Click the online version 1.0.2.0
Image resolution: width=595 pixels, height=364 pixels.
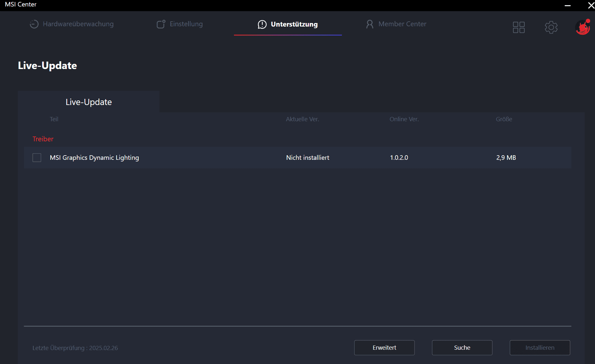coord(399,158)
